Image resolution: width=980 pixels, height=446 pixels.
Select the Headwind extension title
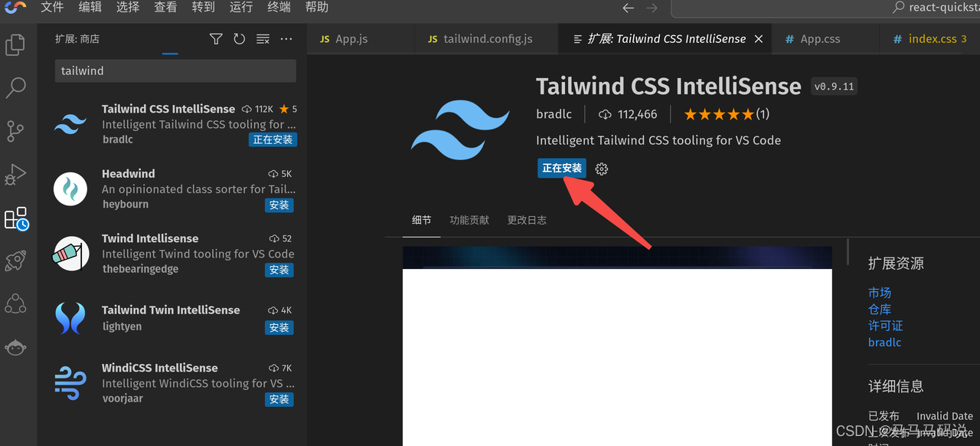[x=129, y=174]
